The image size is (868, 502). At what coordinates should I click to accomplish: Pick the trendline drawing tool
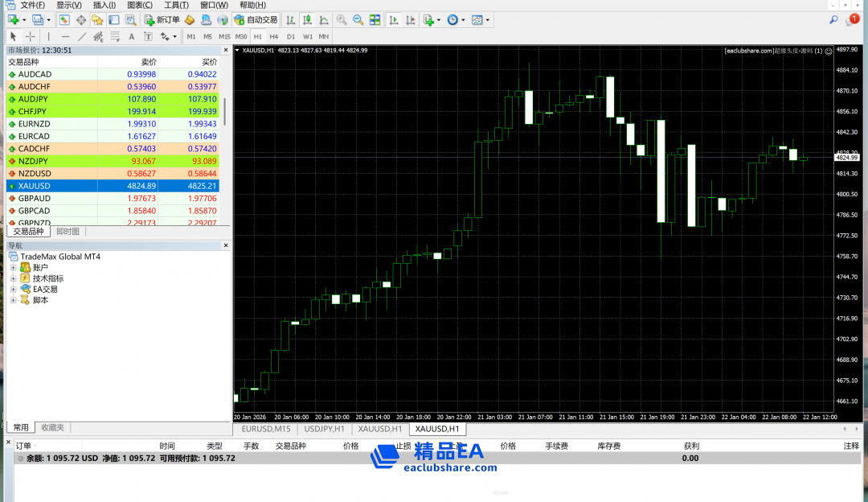[81, 36]
